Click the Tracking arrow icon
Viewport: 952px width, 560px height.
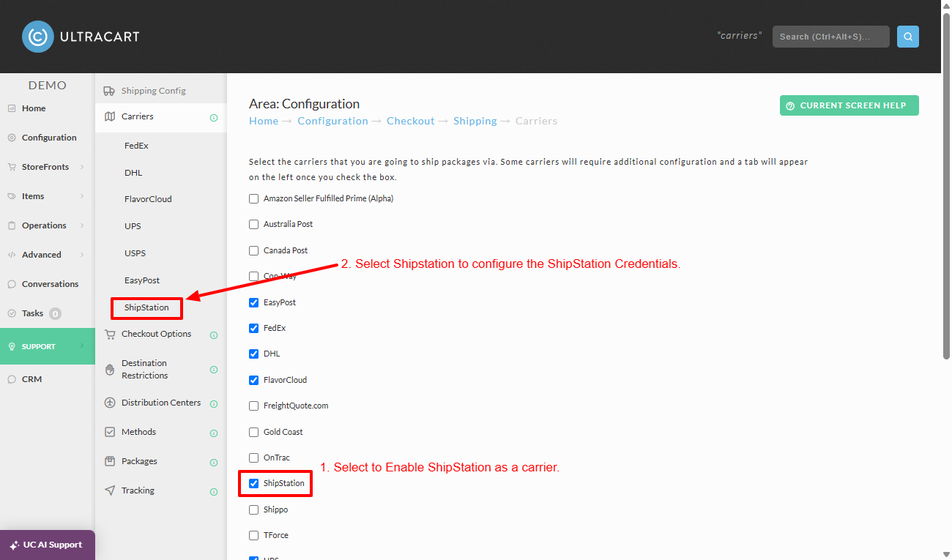[x=110, y=490]
